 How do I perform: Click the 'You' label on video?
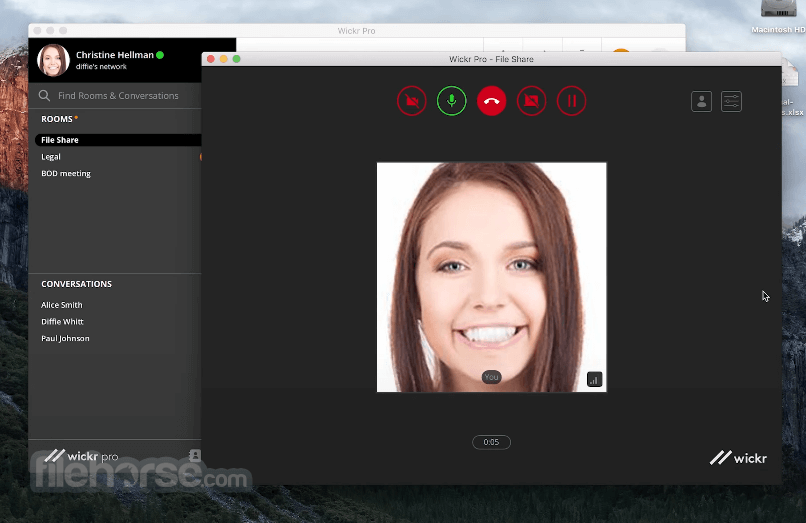491,377
